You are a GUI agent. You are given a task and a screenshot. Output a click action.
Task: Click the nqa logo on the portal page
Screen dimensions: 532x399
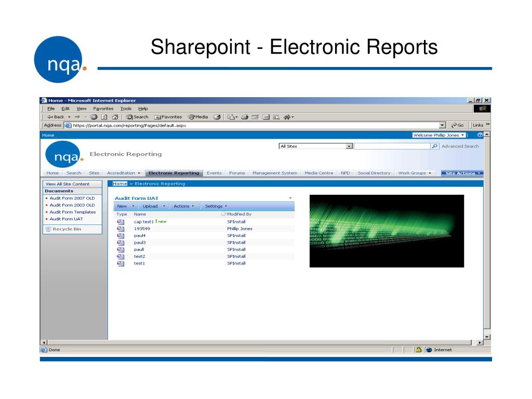pos(64,155)
